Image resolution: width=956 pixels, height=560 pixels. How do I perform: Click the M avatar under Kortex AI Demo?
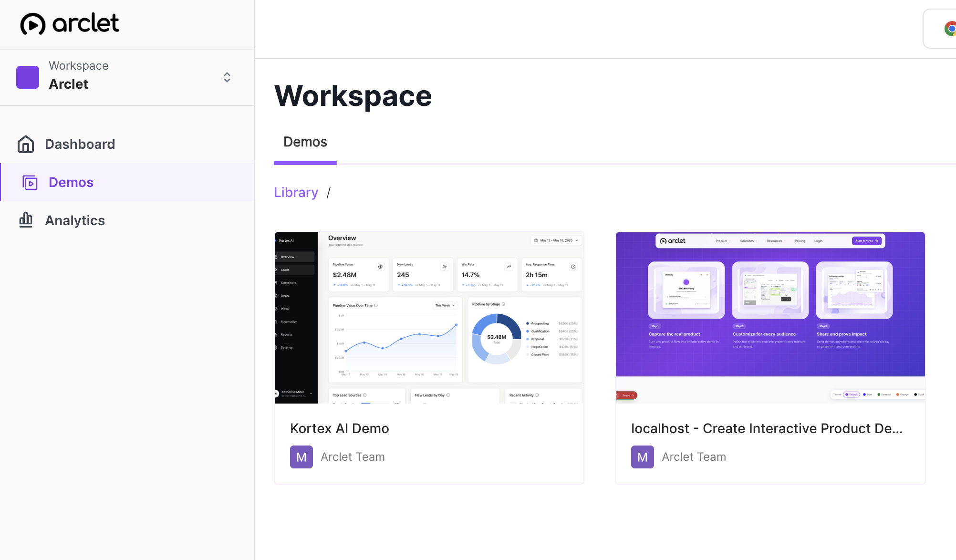pyautogui.click(x=301, y=457)
